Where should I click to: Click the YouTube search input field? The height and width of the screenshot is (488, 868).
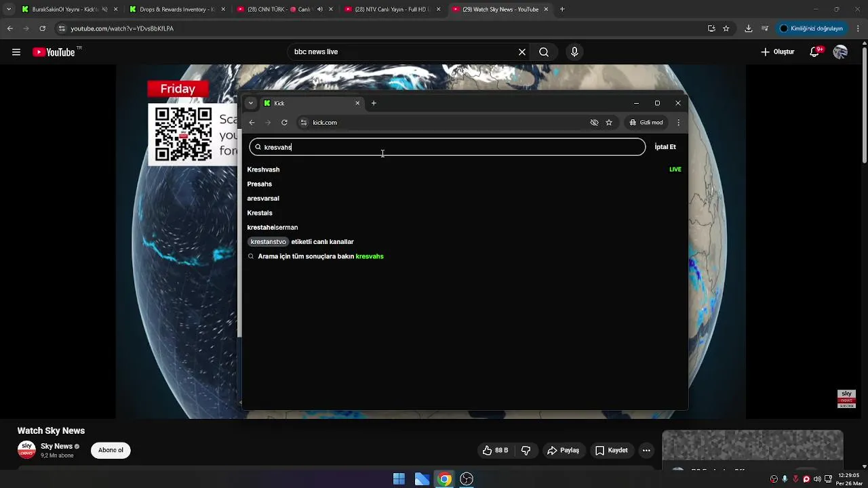click(403, 52)
